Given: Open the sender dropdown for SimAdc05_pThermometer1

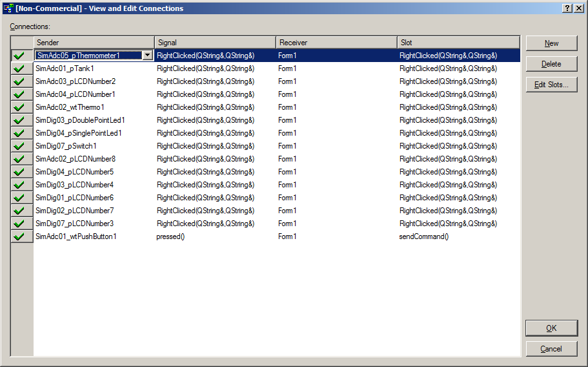Looking at the screenshot, I should click(147, 56).
